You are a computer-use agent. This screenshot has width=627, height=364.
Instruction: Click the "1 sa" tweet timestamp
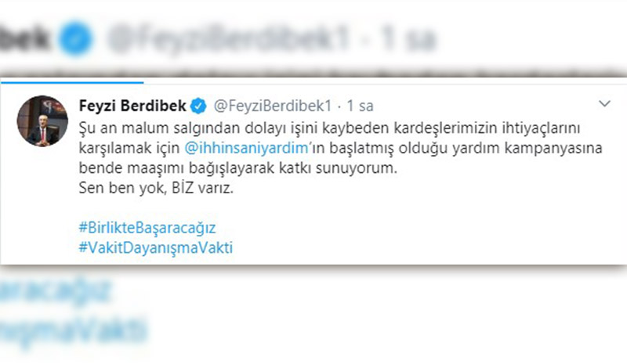click(360, 106)
